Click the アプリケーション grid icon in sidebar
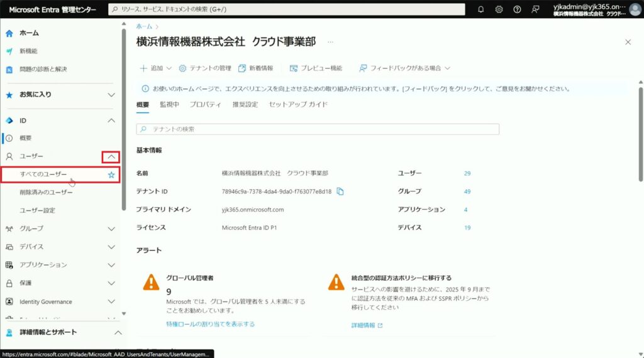This screenshot has width=644, height=358. pos(9,265)
